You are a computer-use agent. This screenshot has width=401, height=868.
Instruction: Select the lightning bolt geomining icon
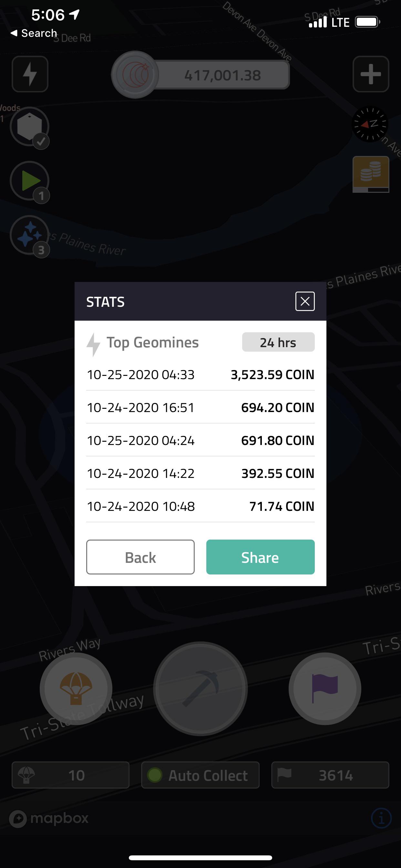point(30,74)
